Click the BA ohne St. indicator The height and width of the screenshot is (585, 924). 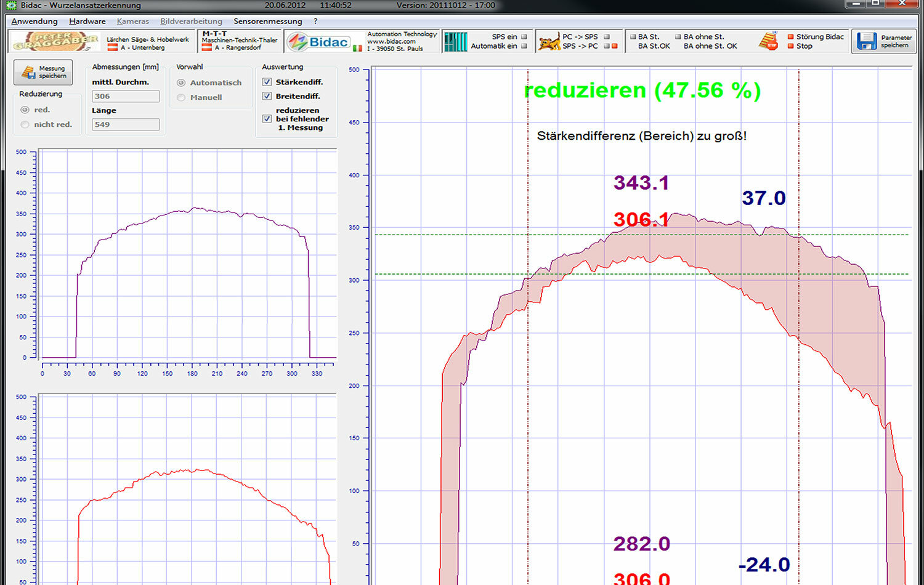678,37
